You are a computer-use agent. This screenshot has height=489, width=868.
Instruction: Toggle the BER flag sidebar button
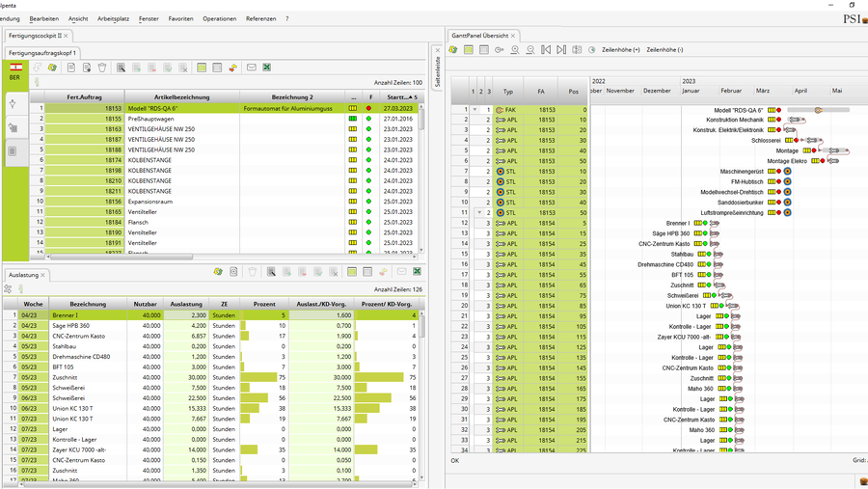click(15, 69)
